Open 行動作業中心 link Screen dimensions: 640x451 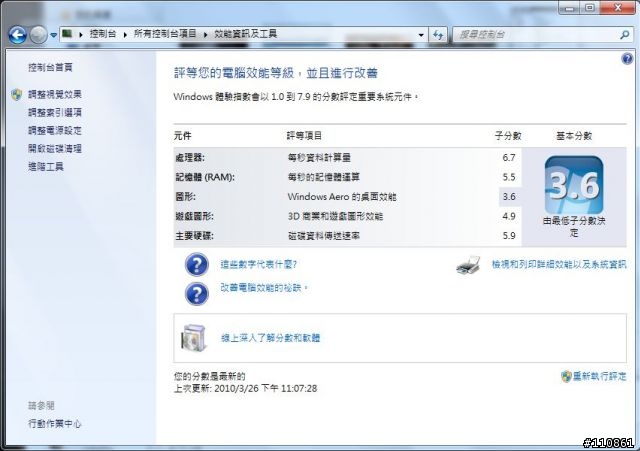point(55,424)
